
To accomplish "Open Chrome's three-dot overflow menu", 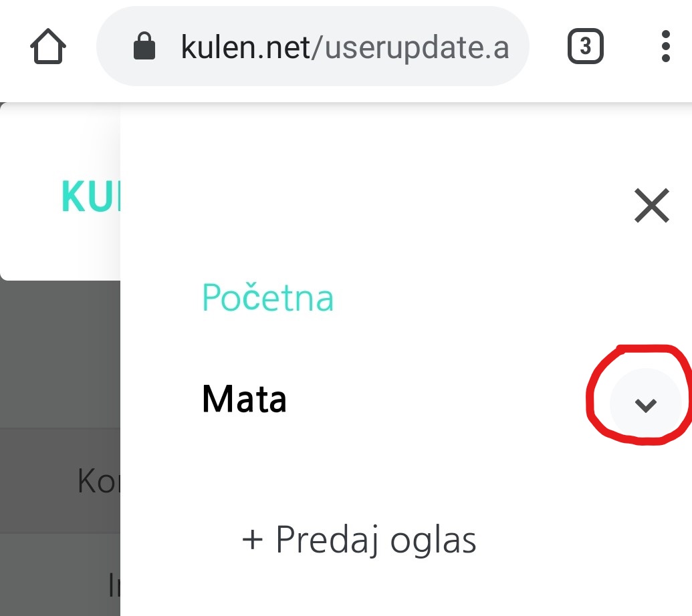I will click(665, 47).
